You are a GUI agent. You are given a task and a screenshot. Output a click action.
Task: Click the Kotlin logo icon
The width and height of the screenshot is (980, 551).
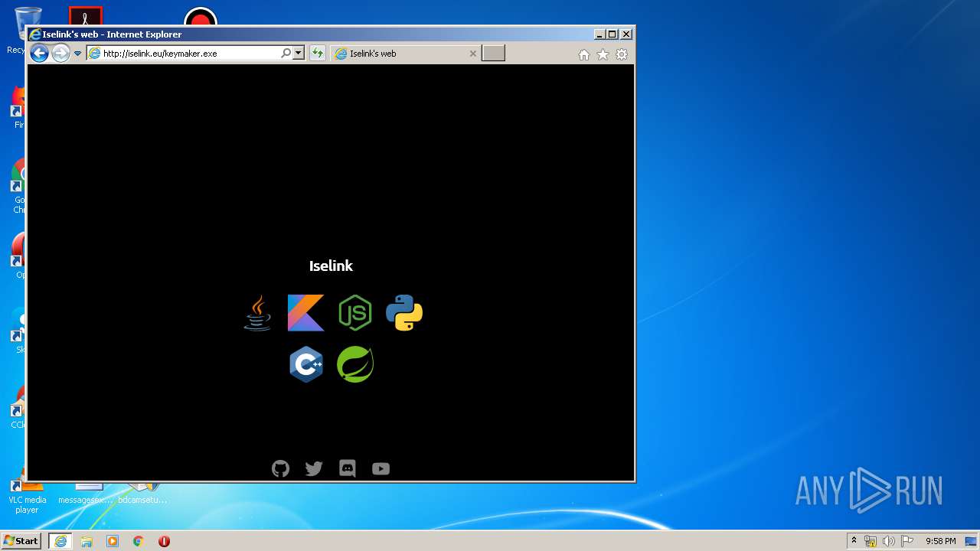coord(306,313)
